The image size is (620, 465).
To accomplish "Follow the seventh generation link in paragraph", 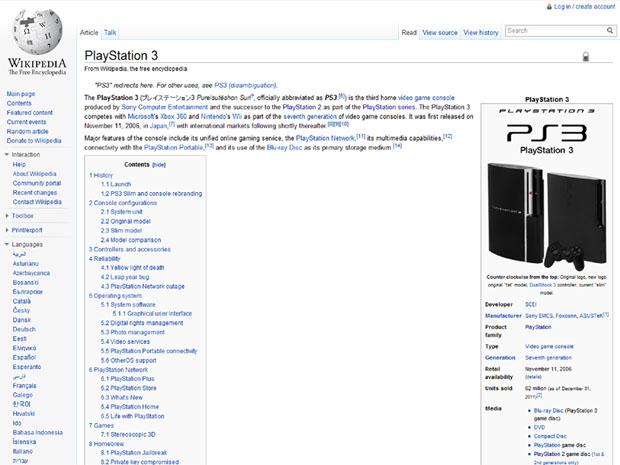I will [310, 116].
